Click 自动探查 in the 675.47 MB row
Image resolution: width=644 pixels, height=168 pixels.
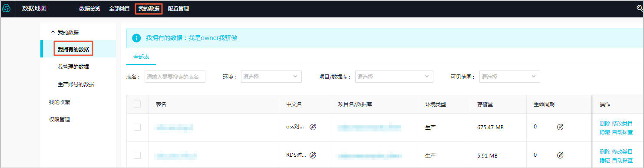[x=622, y=132]
